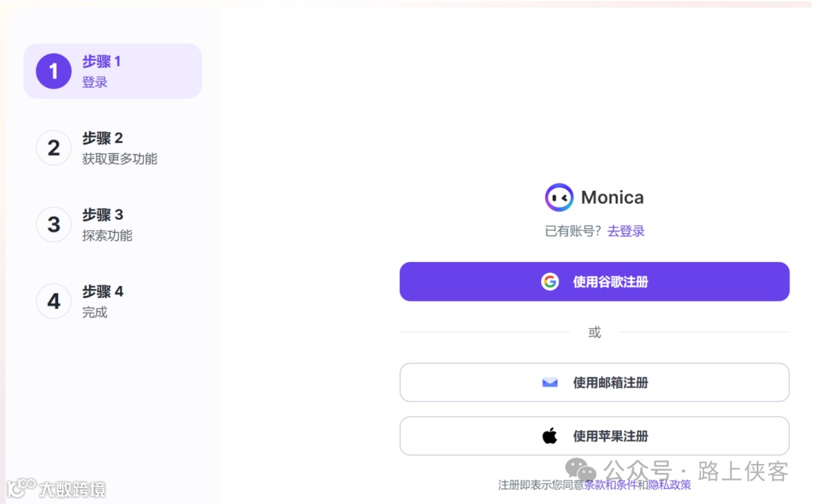Select the step 2 number circle
The image size is (815, 504).
pyautogui.click(x=54, y=148)
